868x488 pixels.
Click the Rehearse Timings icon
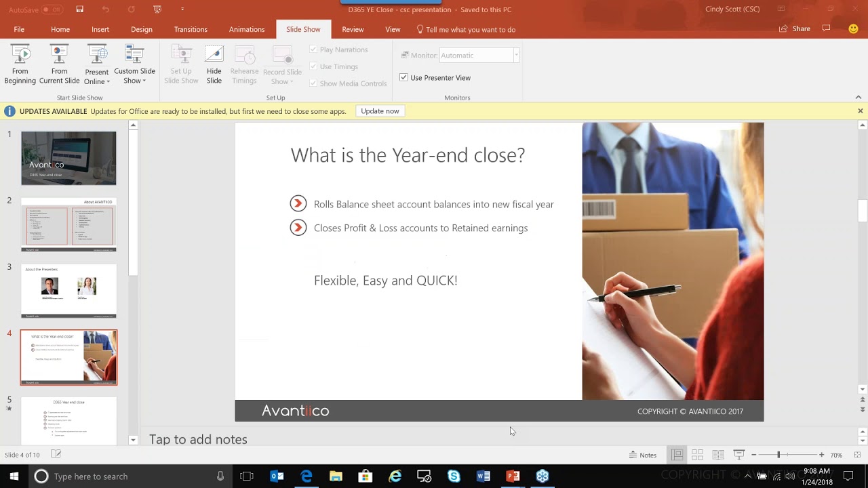click(244, 55)
